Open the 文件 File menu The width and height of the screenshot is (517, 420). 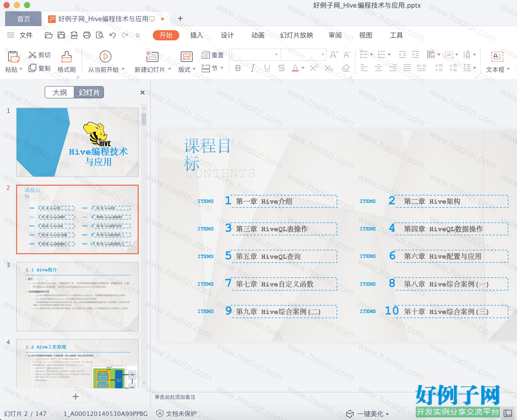point(26,35)
